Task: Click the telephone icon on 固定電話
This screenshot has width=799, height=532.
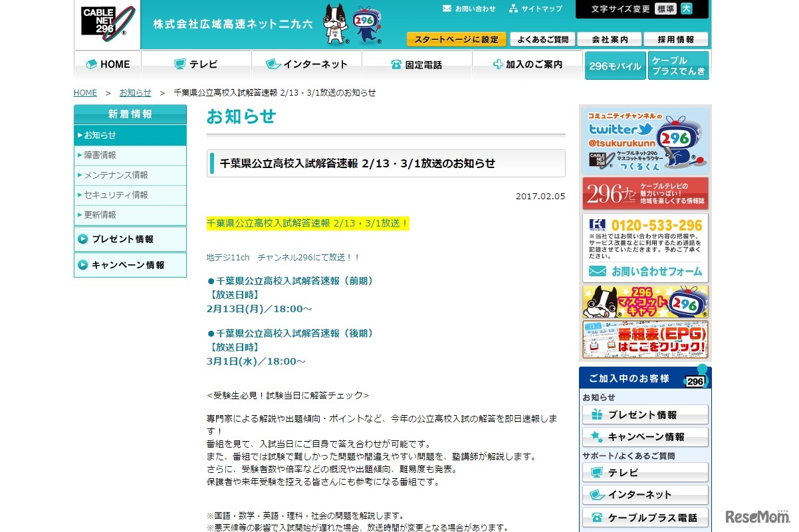Action: point(396,64)
